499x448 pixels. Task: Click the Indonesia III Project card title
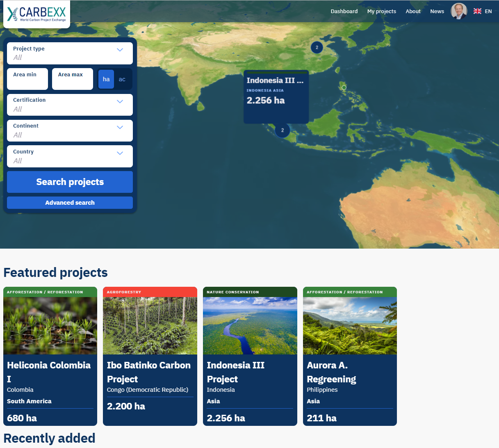click(236, 372)
